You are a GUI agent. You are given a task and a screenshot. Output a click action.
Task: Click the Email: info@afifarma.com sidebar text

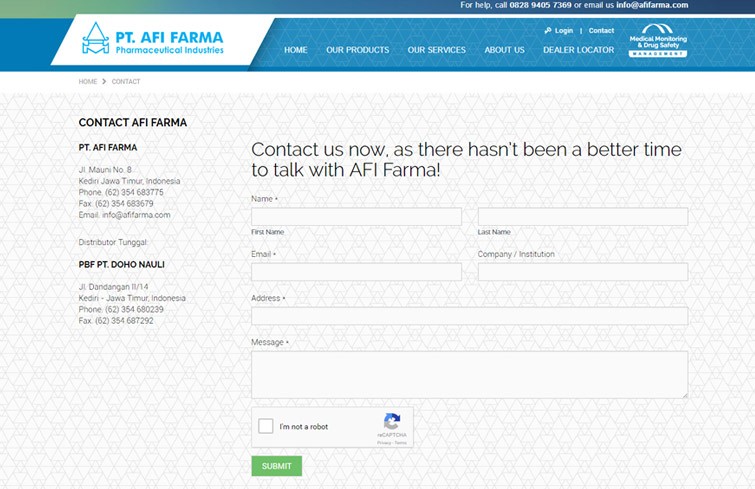125,215
